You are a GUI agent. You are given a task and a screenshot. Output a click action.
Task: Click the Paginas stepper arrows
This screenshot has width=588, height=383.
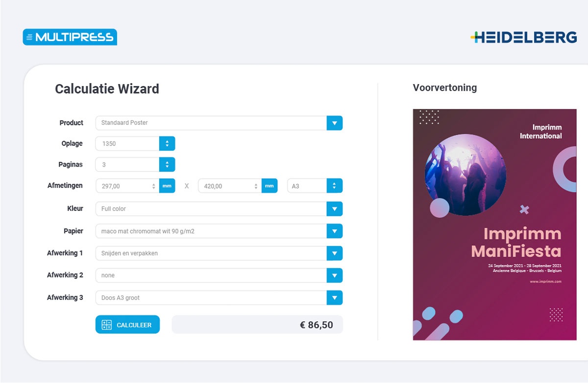(167, 165)
